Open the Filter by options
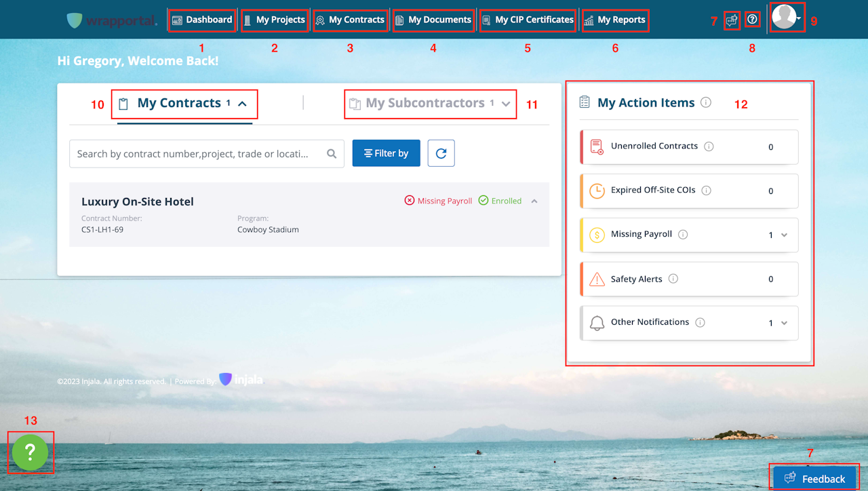Screen dimensions: 868x491 tap(387, 153)
